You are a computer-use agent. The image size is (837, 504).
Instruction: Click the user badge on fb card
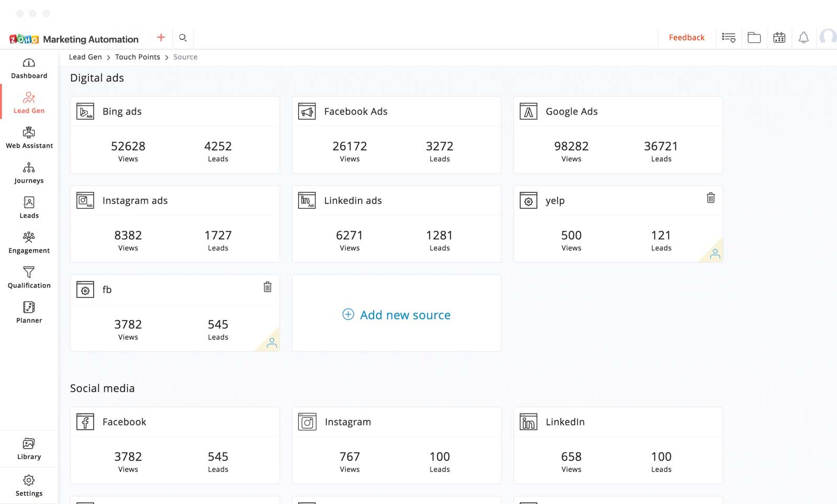272,343
